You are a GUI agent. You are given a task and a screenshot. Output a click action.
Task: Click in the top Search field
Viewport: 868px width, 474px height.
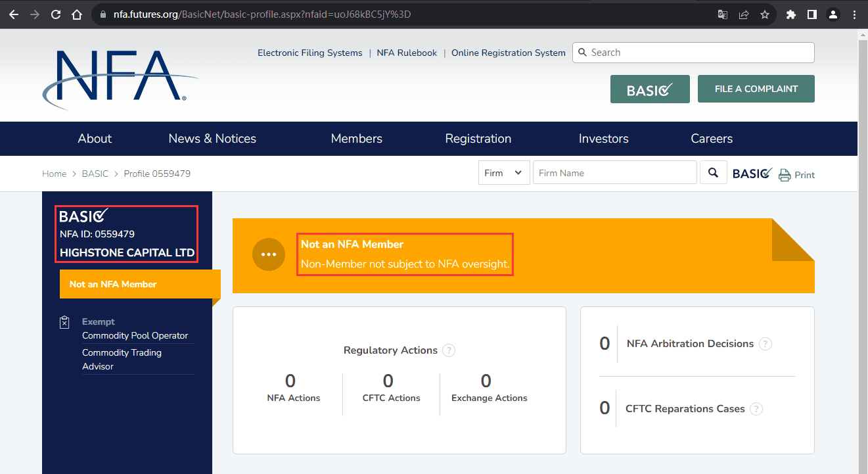click(693, 53)
